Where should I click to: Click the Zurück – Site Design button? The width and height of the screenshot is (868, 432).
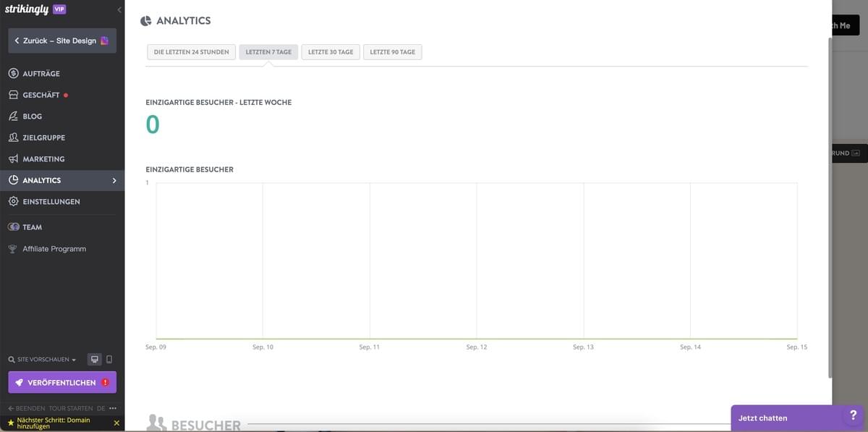click(x=62, y=40)
